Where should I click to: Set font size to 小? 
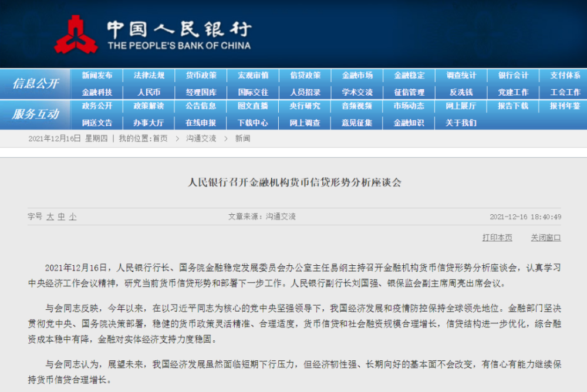pos(73,217)
